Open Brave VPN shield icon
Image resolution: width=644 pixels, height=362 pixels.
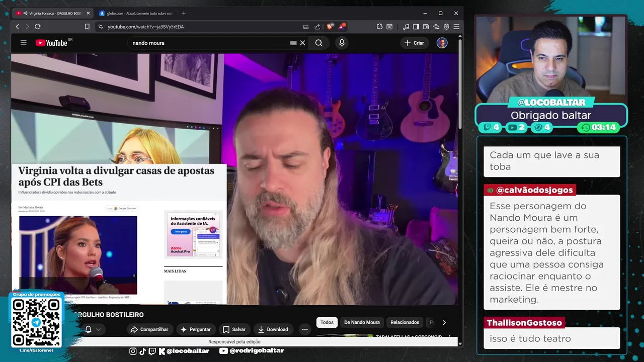[446, 27]
